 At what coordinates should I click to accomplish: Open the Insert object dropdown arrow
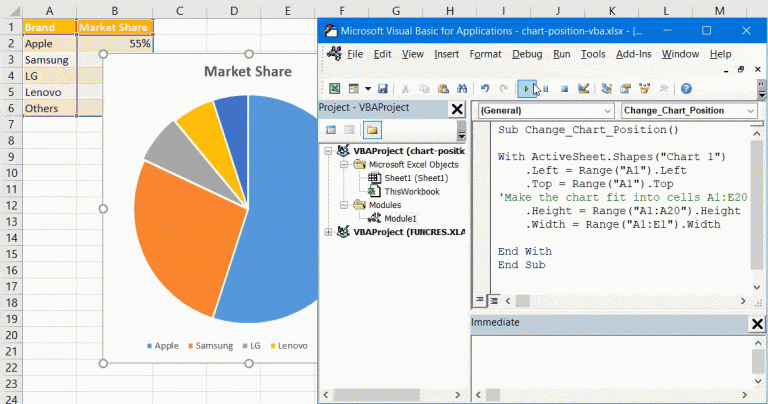point(367,89)
